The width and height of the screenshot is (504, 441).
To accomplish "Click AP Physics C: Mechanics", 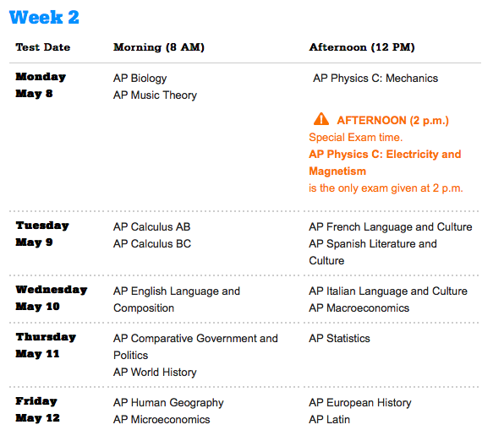I will tap(375, 78).
